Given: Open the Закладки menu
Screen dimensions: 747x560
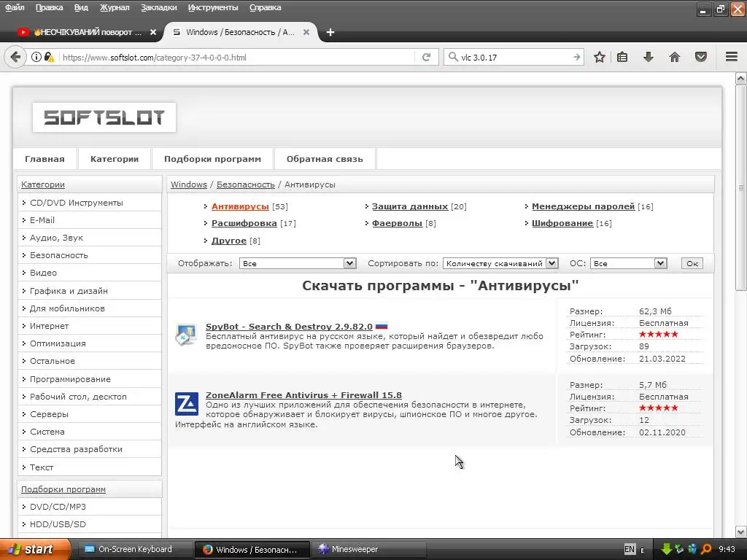Looking at the screenshot, I should [158, 7].
